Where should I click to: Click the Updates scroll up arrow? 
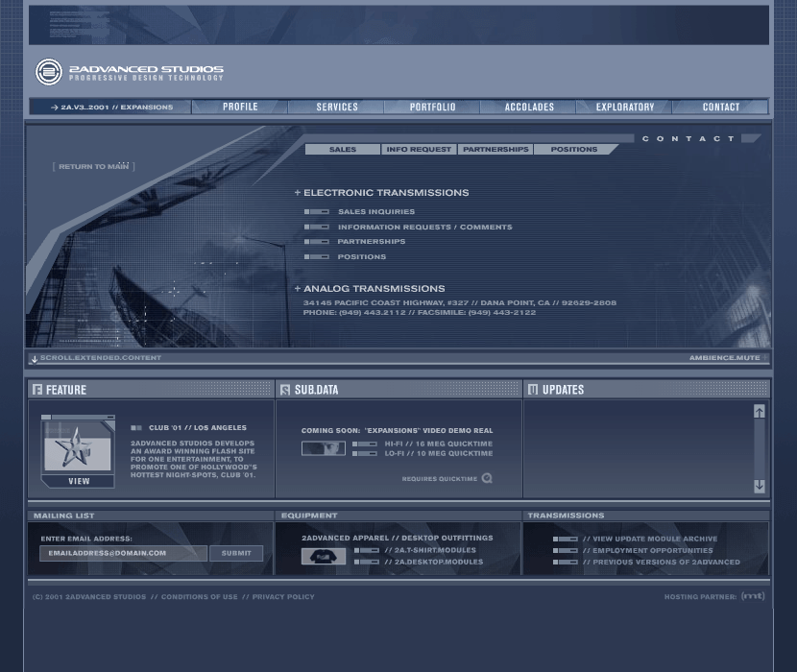click(x=760, y=412)
